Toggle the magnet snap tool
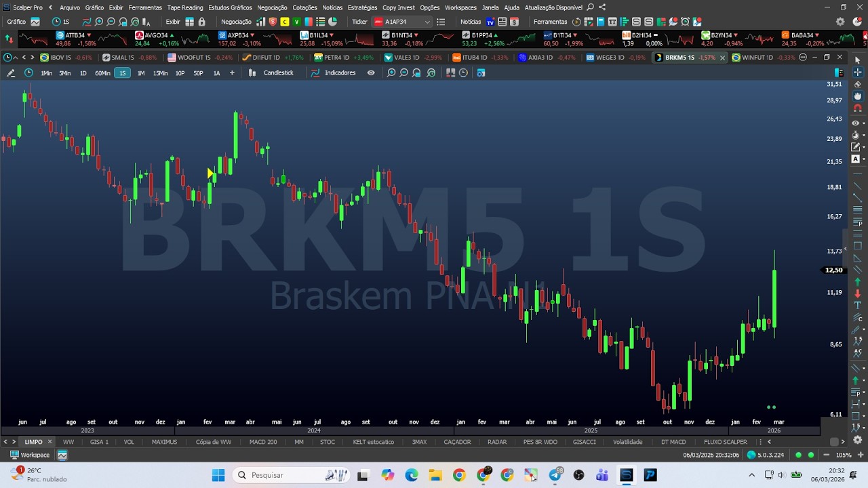 pos(857,108)
